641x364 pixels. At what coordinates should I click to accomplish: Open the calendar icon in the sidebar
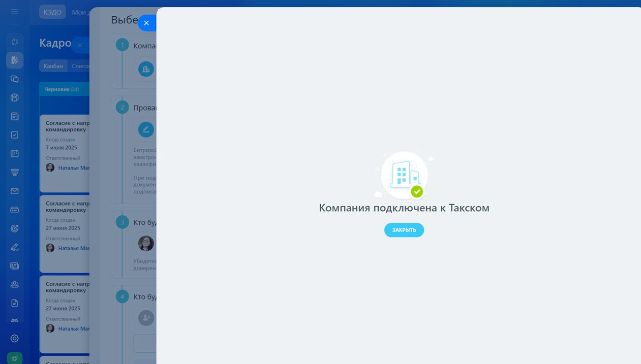point(15,153)
